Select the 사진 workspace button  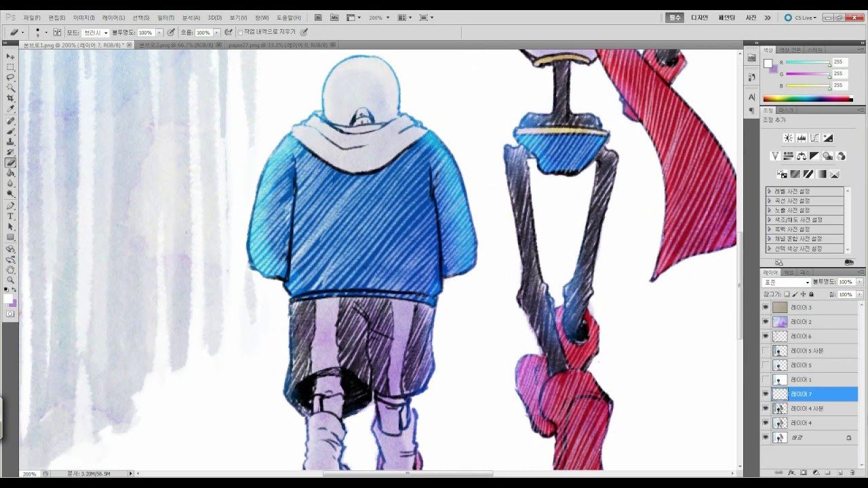click(x=751, y=18)
